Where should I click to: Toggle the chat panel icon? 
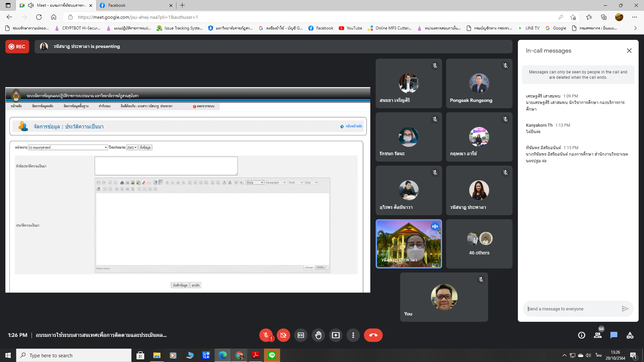(614, 335)
